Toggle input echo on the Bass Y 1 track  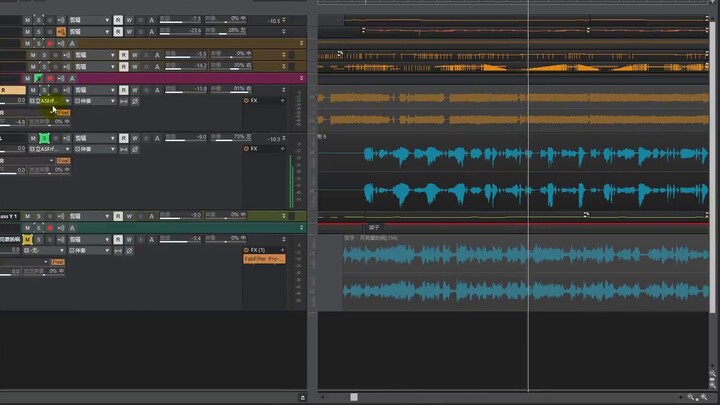point(61,216)
